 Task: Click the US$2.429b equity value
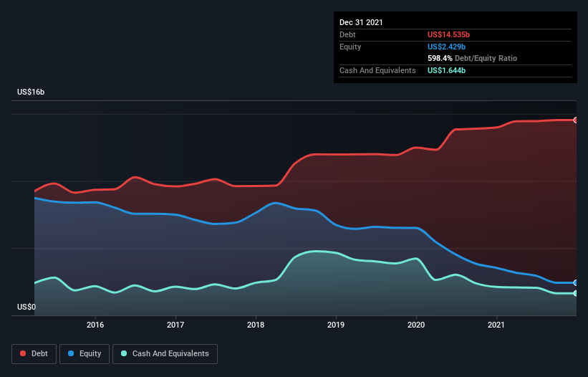[x=446, y=47]
